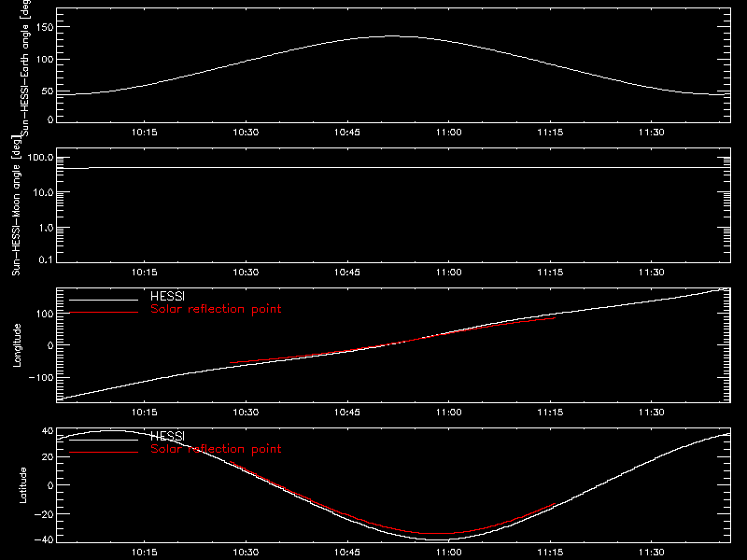Image resolution: width=747 pixels, height=560 pixels.
Task: Click the Sun-HESSI-Earth angle axis title
Action: (25, 68)
